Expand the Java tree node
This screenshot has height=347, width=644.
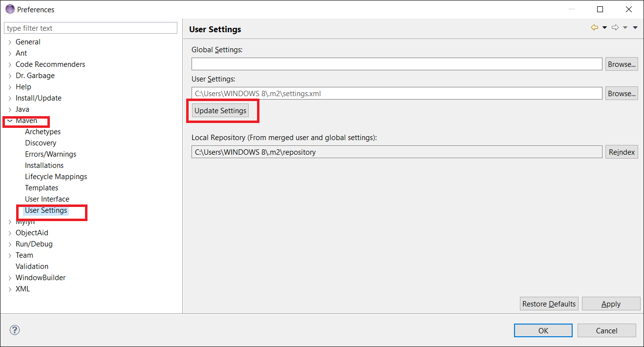coord(10,109)
